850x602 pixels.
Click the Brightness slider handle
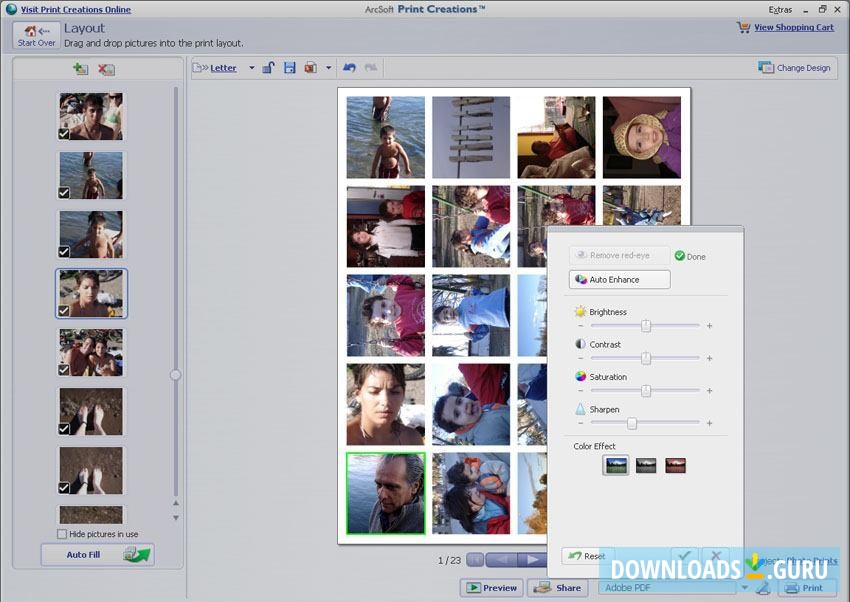[646, 326]
